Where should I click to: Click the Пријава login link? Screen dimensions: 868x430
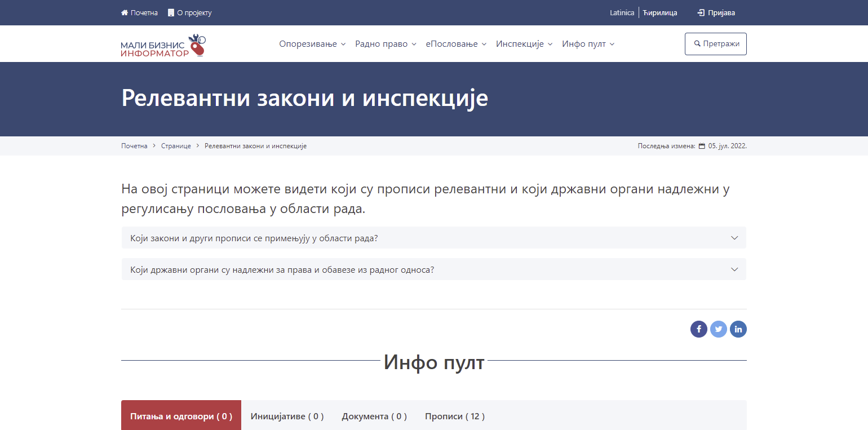(716, 12)
